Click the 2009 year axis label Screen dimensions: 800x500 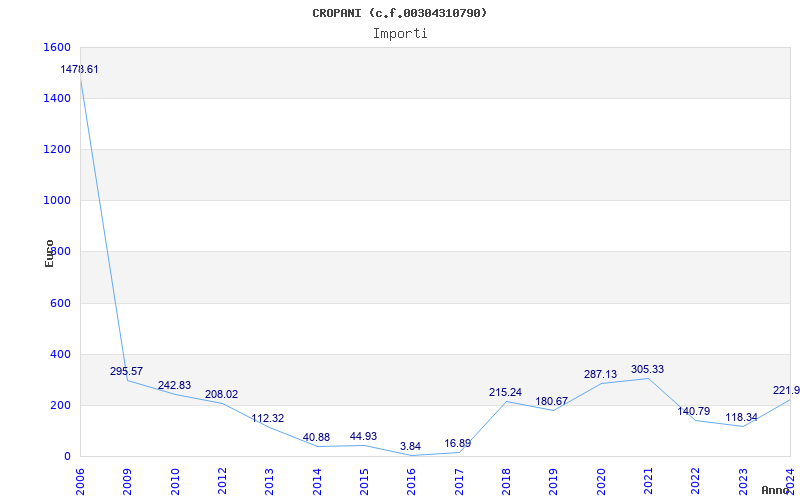(x=128, y=482)
